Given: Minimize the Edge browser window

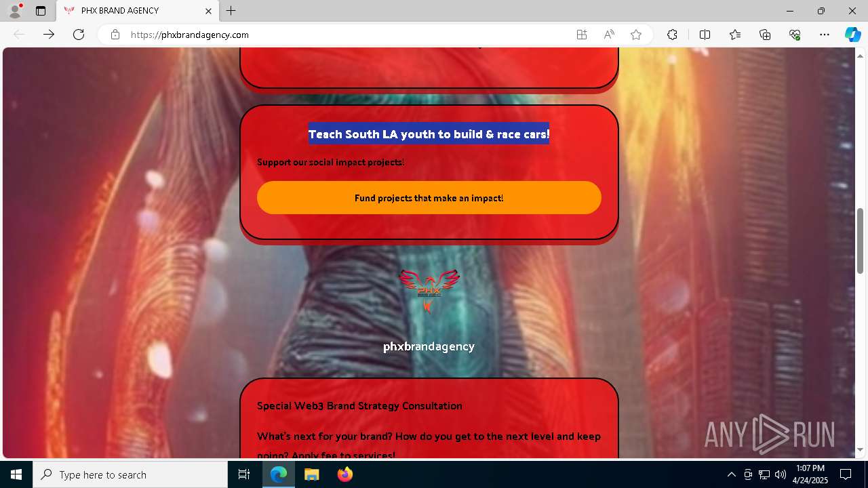Looking at the screenshot, I should tap(790, 11).
